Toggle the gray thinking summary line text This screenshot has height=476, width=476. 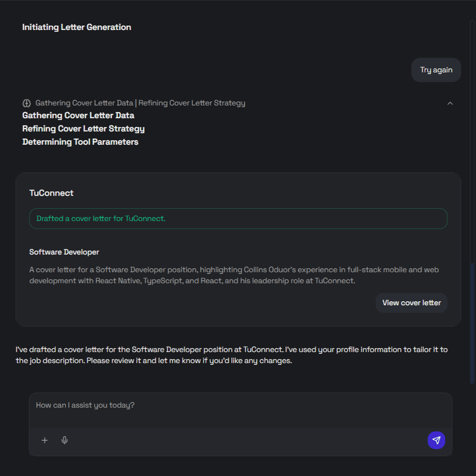[140, 103]
